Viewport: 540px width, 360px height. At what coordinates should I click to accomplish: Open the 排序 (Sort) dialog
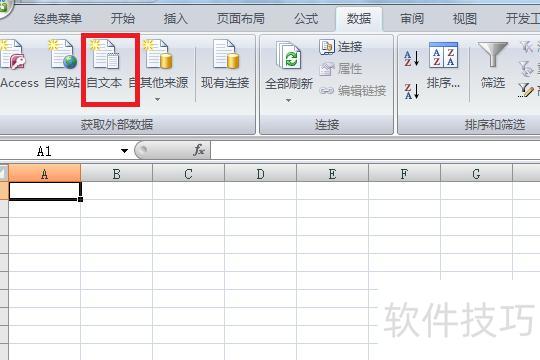443,65
